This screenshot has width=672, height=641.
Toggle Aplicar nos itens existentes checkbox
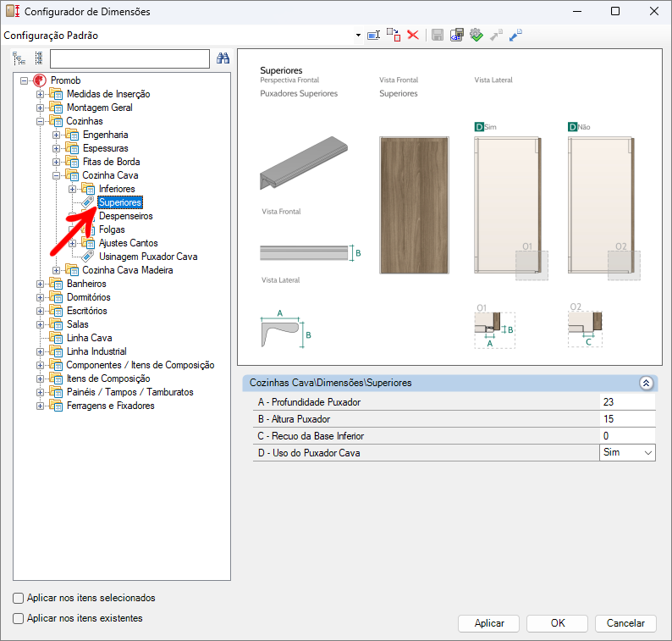click(19, 618)
